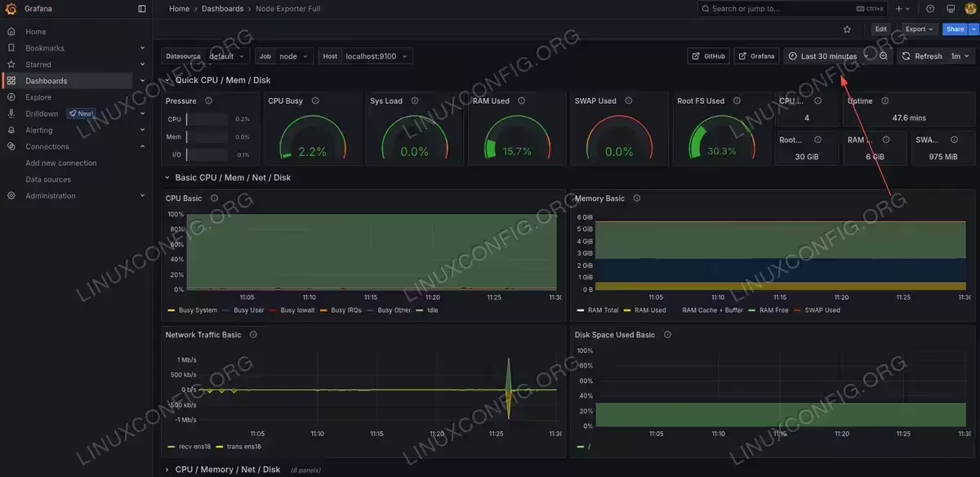Open the Share options arrow dropdown
This screenshot has width=980, height=477.
pyautogui.click(x=973, y=29)
